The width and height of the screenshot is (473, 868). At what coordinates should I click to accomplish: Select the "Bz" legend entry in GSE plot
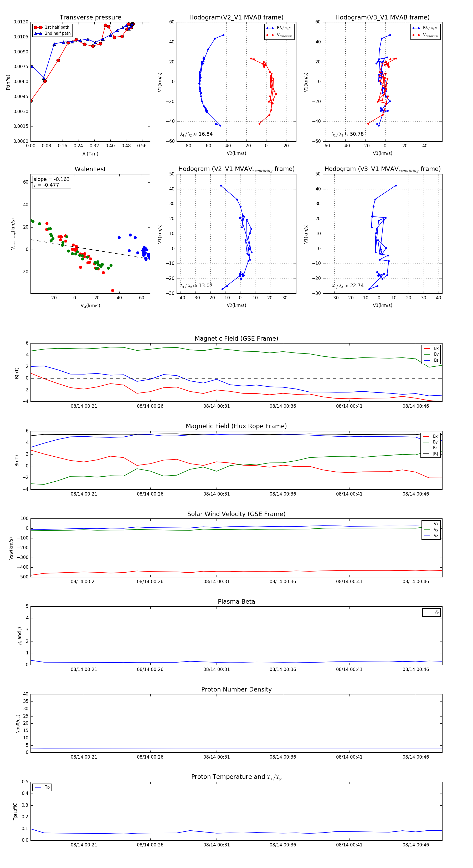[431, 360]
